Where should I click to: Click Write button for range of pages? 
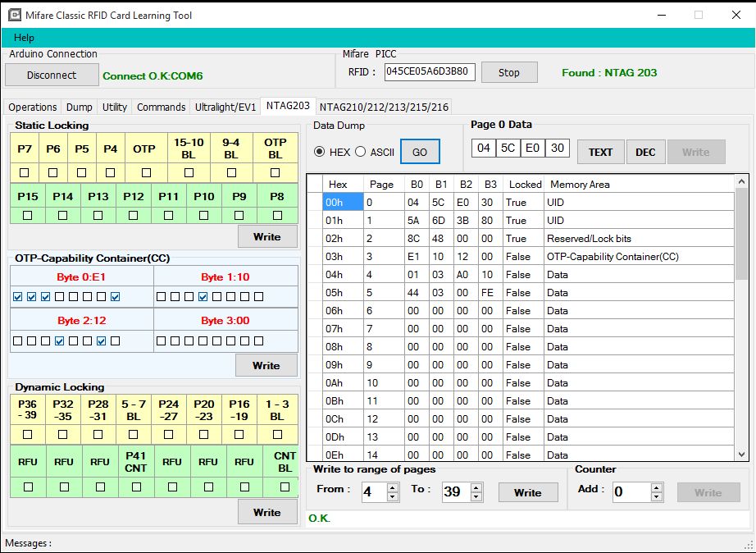point(528,492)
